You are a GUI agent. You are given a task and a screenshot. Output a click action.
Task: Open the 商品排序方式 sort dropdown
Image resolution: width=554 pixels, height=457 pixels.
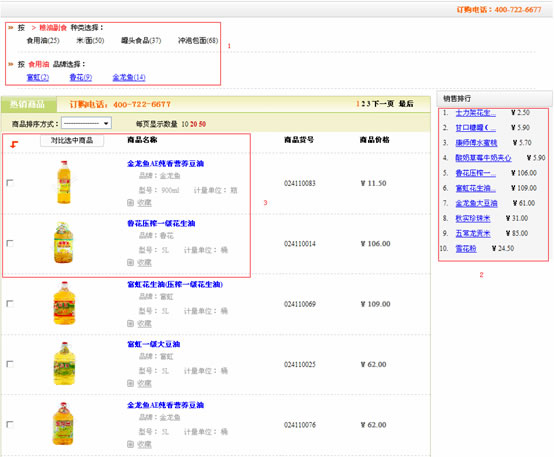(87, 123)
